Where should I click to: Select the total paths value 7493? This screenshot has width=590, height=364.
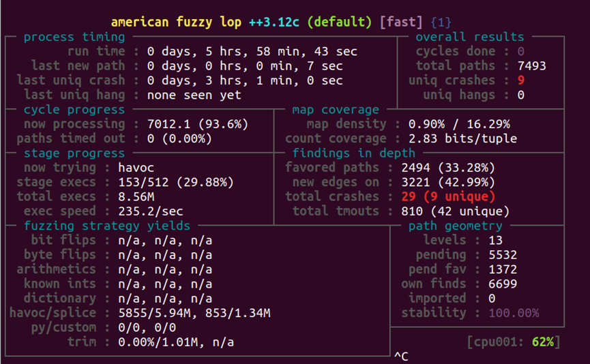coord(531,66)
